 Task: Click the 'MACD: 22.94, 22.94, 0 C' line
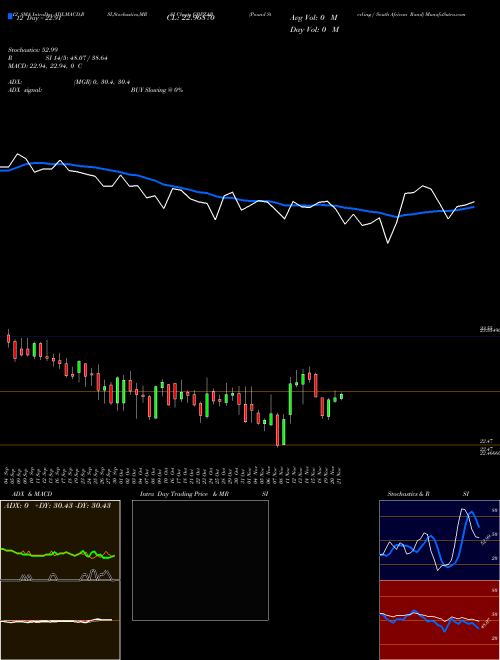click(45, 66)
